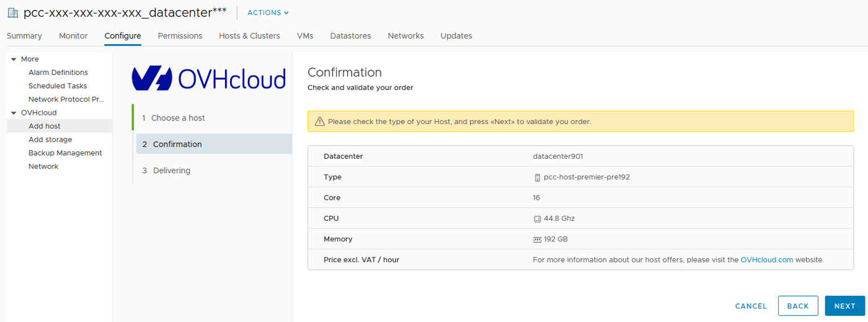Click the warning triangle icon in banner
Viewport: 868px width, 322px height.
[x=320, y=122]
